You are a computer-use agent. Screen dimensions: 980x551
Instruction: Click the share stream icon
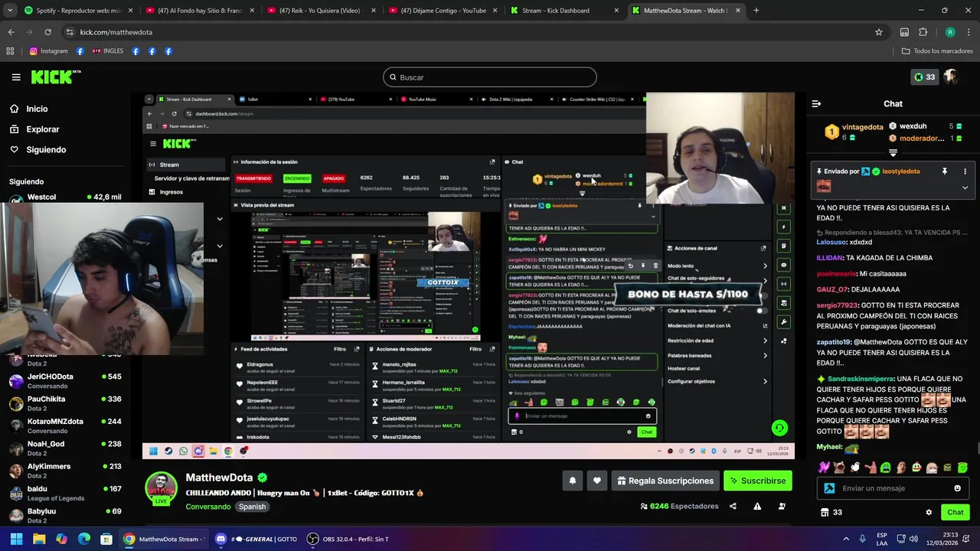coord(733,506)
